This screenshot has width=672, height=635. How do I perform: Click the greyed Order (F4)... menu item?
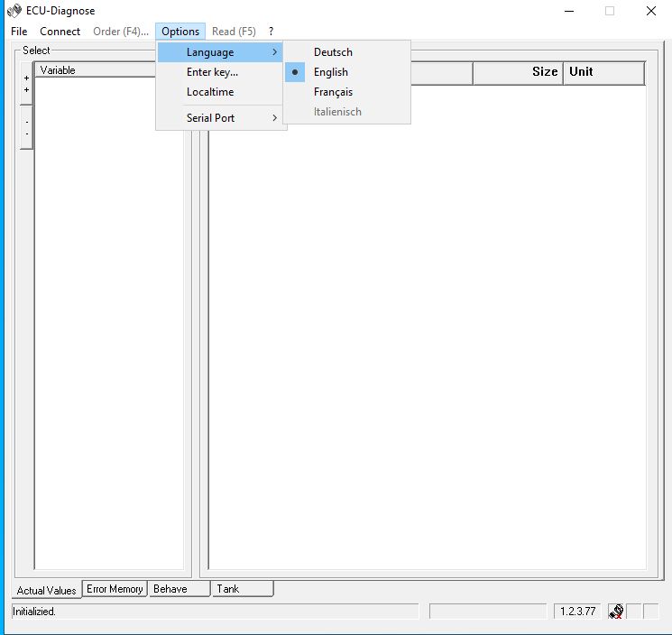pos(121,32)
